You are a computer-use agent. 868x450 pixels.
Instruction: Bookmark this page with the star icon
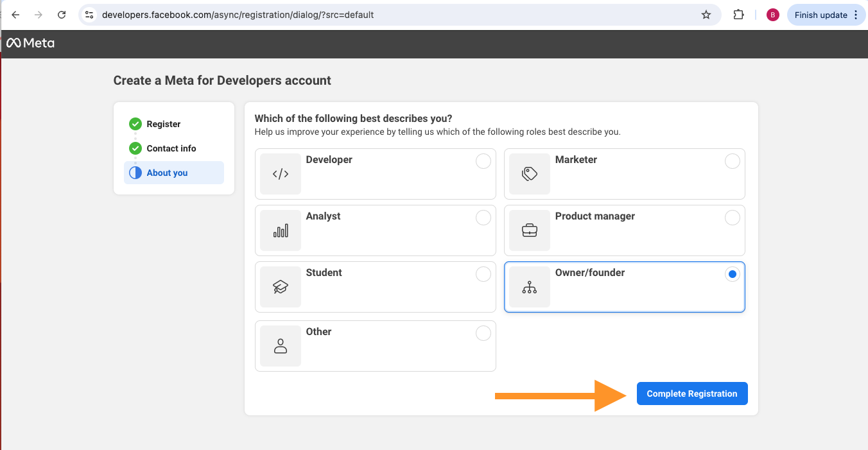[x=706, y=15]
